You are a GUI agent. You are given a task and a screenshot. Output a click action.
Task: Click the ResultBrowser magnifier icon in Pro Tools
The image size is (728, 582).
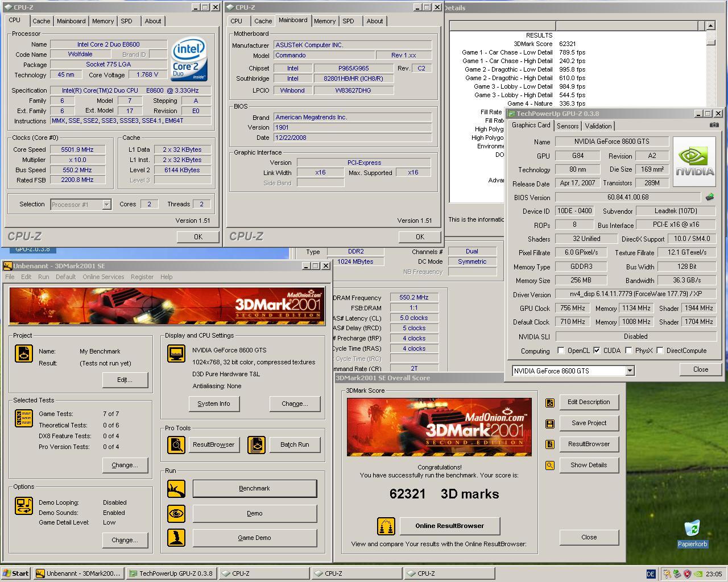[x=176, y=444]
